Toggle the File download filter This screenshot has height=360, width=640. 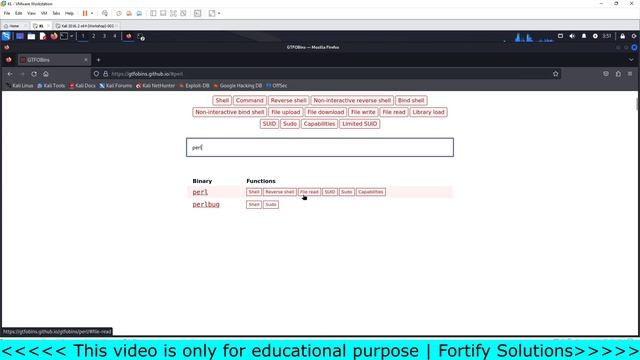pos(326,112)
